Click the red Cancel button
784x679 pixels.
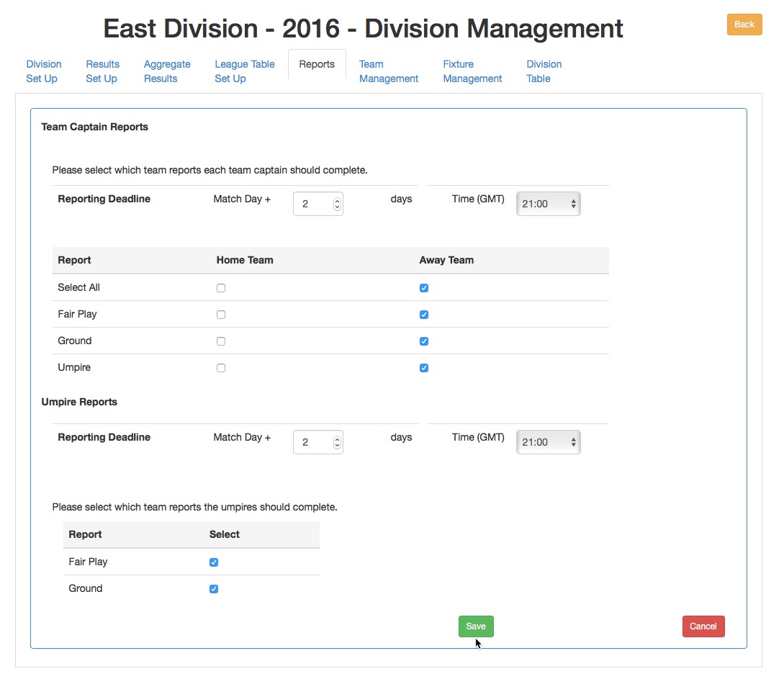pyautogui.click(x=703, y=626)
